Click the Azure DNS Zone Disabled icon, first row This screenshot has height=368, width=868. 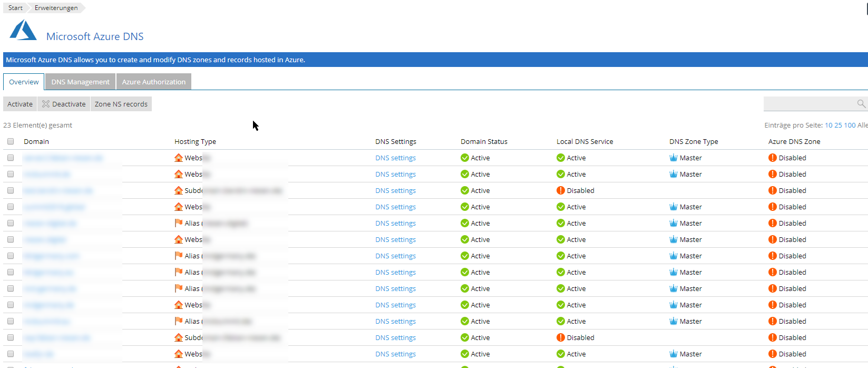pyautogui.click(x=773, y=158)
